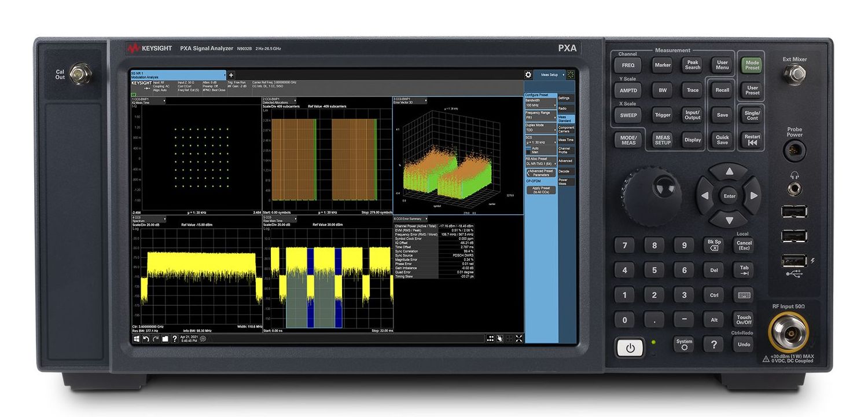Push the MEAS SETUP hardkey

[x=663, y=140]
